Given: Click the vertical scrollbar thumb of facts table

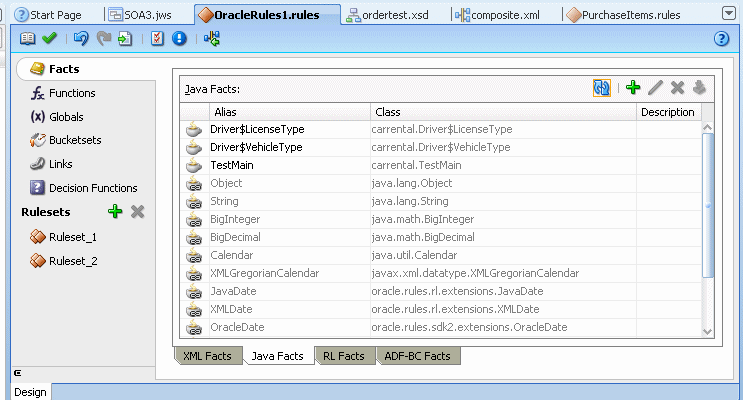Looking at the screenshot, I should point(707,205).
